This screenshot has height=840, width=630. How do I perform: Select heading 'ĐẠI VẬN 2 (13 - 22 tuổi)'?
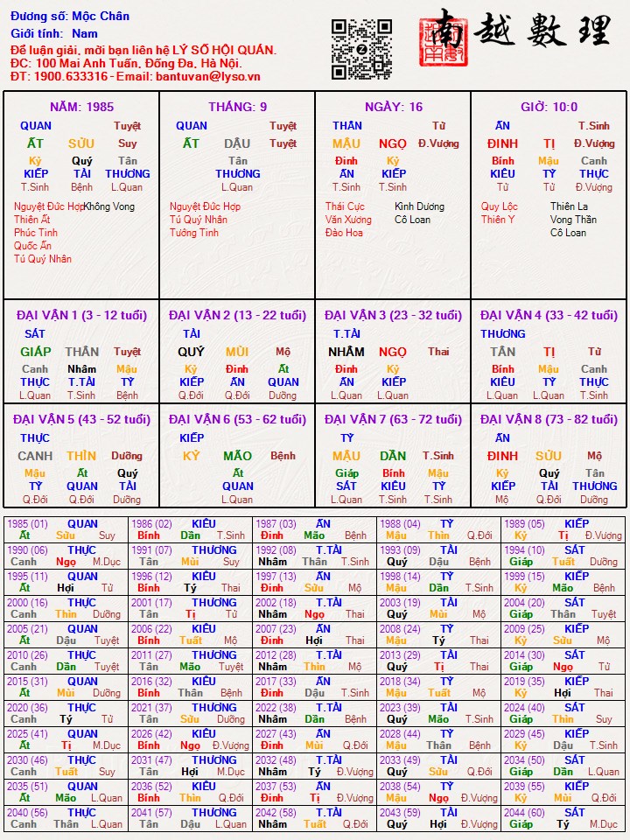pos(237,315)
